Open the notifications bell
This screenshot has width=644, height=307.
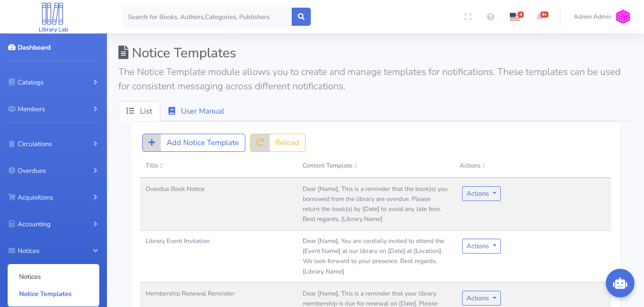click(x=540, y=17)
